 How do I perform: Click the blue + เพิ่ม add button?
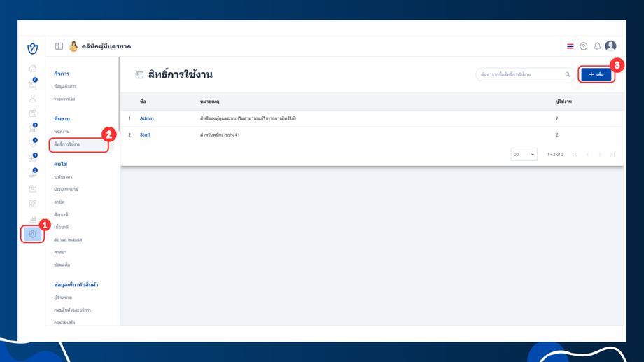coord(596,74)
